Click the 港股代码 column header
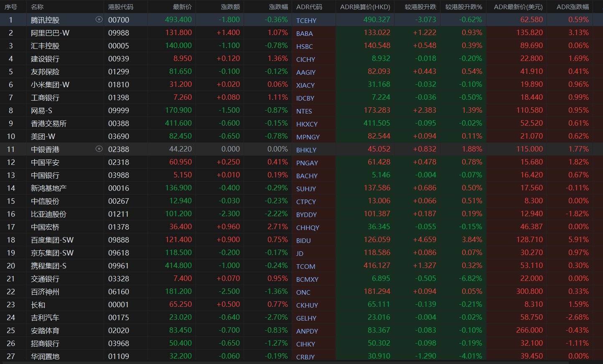Image resolution: width=603 pixels, height=364 pixels. (x=120, y=7)
